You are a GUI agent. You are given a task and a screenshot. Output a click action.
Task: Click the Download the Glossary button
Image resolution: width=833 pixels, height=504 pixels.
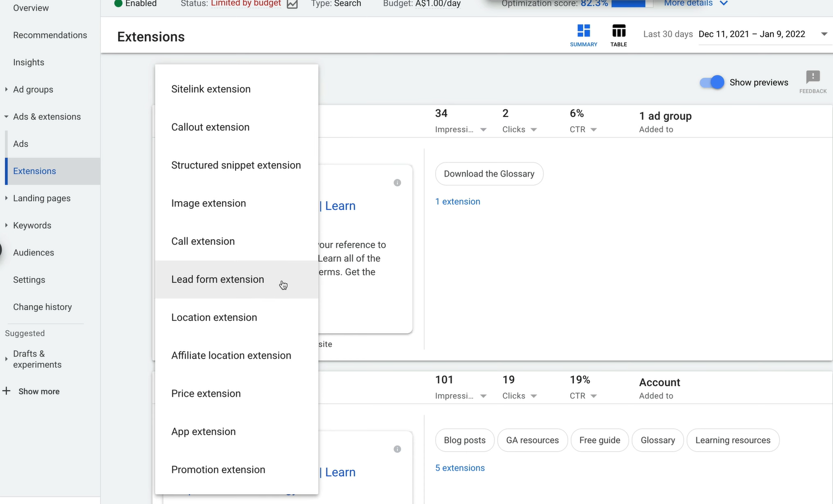click(x=489, y=173)
